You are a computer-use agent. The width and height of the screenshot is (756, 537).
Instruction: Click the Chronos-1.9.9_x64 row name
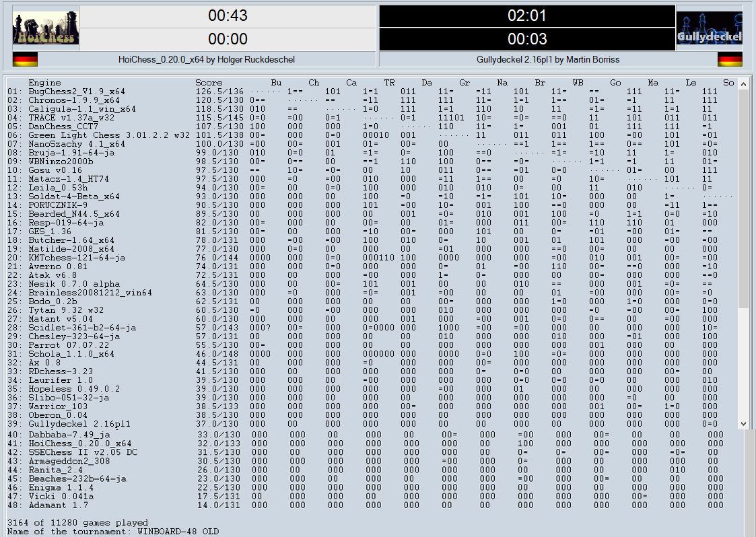(x=74, y=100)
